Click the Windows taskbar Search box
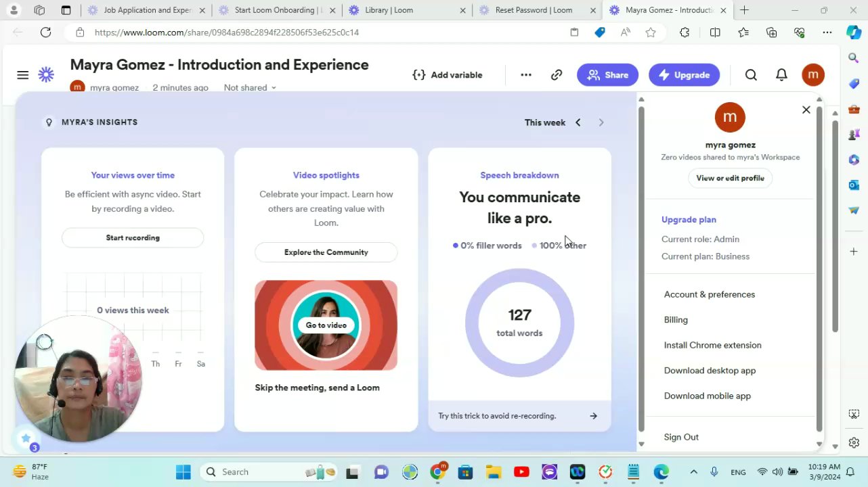The height and width of the screenshot is (487, 868). click(x=269, y=472)
